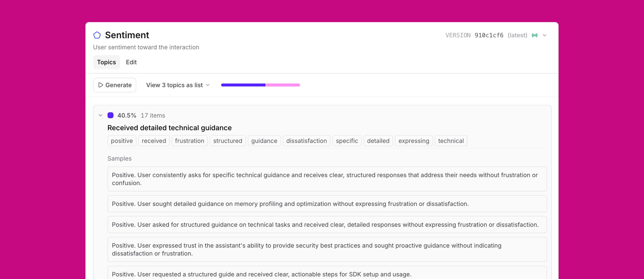Viewport: 644px width, 279px height.
Task: Click the pink segment of distribution bar
Action: coord(283,85)
